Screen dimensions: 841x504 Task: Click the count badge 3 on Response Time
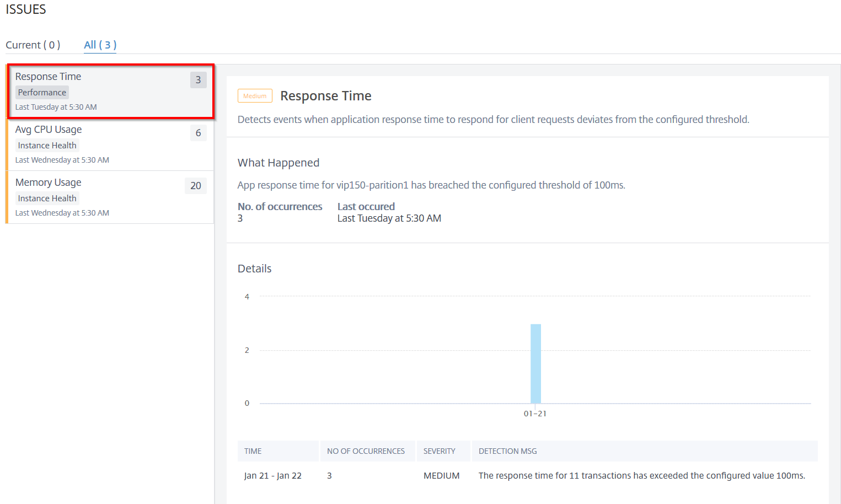coord(199,80)
